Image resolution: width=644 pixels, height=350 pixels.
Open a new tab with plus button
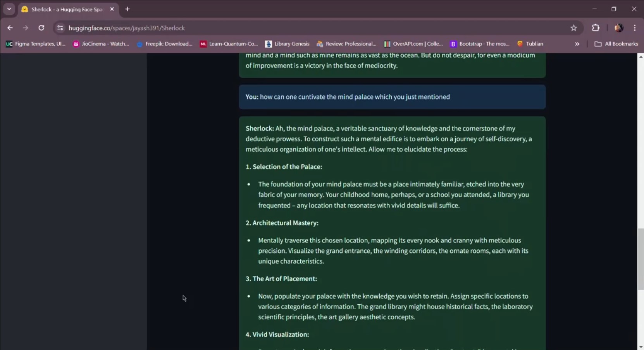point(127,9)
